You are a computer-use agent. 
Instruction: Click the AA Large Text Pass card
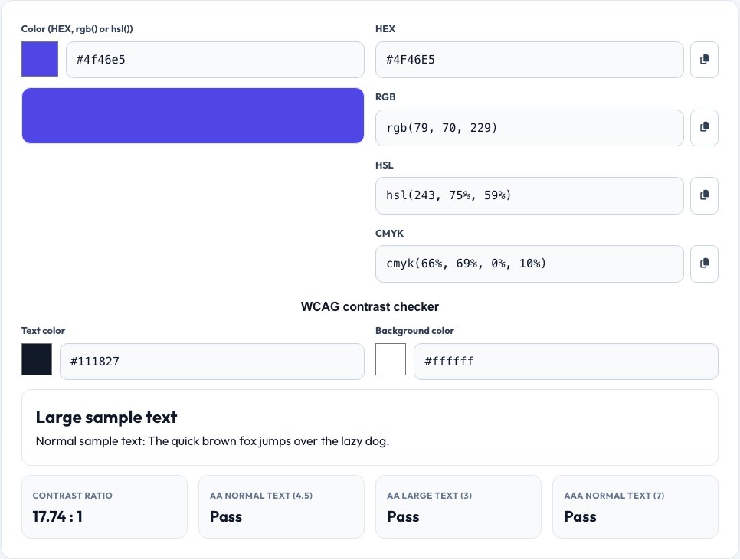click(x=458, y=506)
